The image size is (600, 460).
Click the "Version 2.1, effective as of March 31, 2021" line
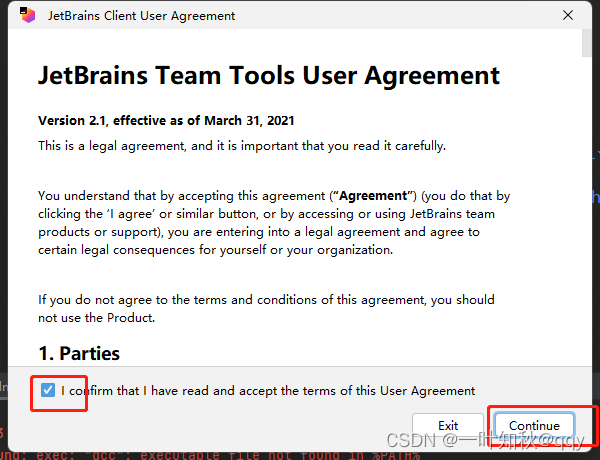166,121
